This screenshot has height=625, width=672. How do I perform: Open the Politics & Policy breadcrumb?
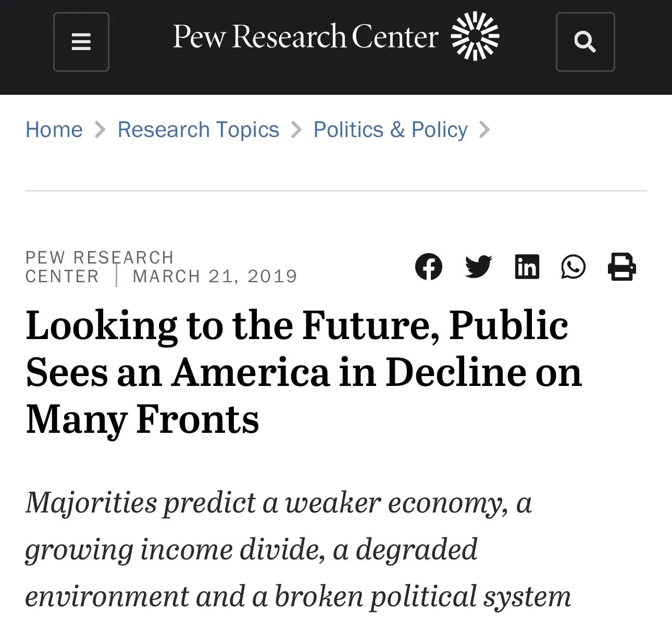(390, 130)
